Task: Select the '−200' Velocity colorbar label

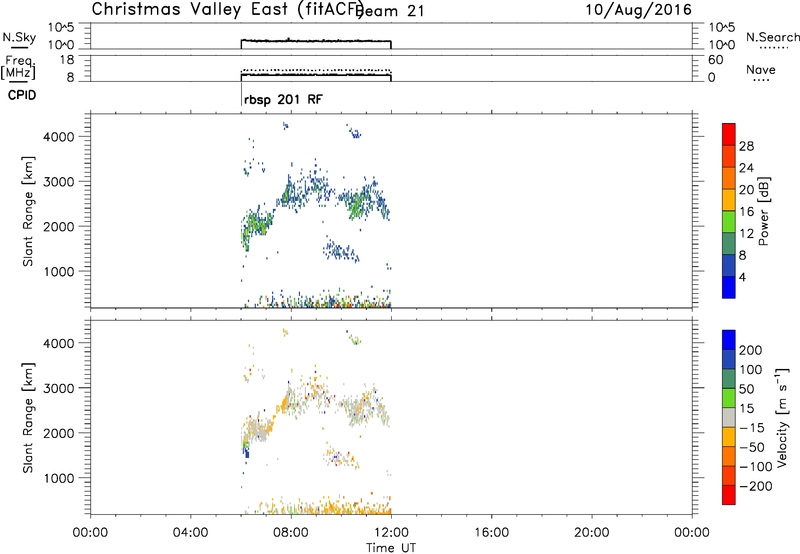Action: (756, 486)
